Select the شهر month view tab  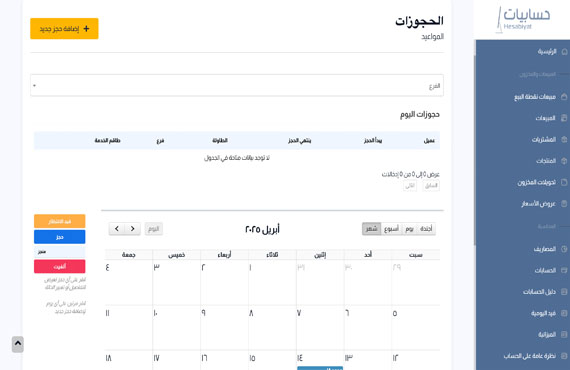coord(372,229)
